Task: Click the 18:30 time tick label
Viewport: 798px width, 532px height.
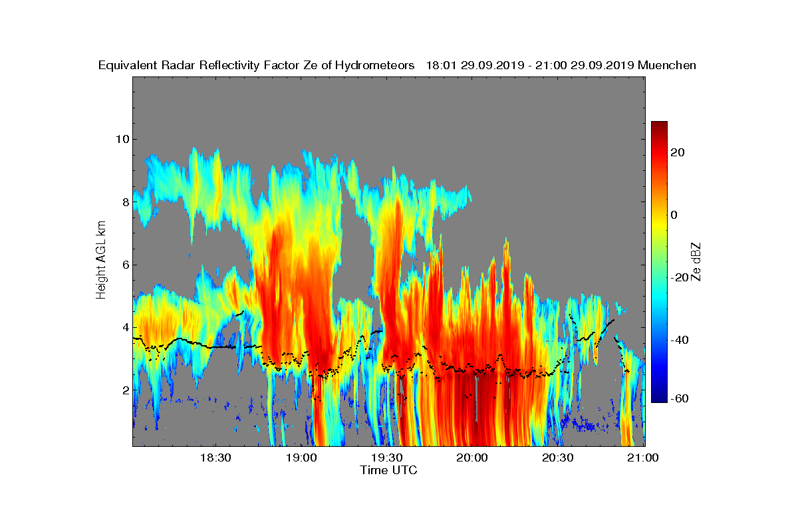Action: point(215,458)
